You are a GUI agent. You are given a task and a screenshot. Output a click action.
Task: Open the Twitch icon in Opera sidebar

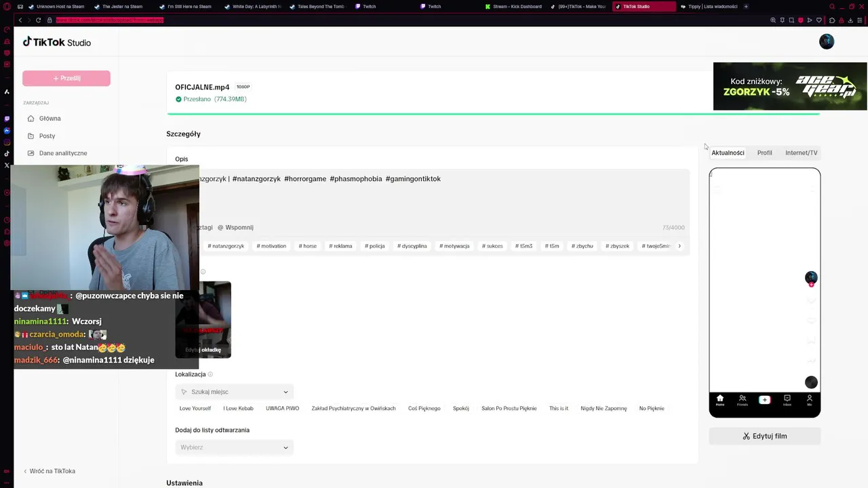tap(7, 119)
